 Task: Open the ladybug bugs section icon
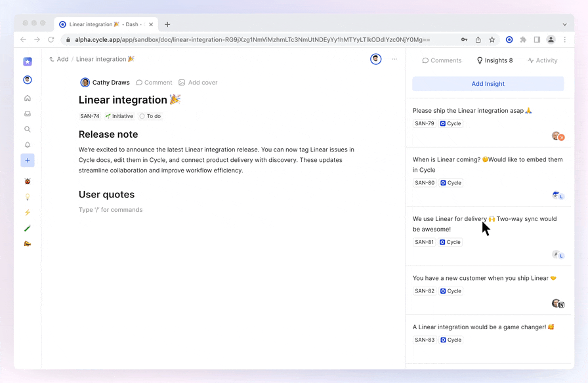coord(28,182)
